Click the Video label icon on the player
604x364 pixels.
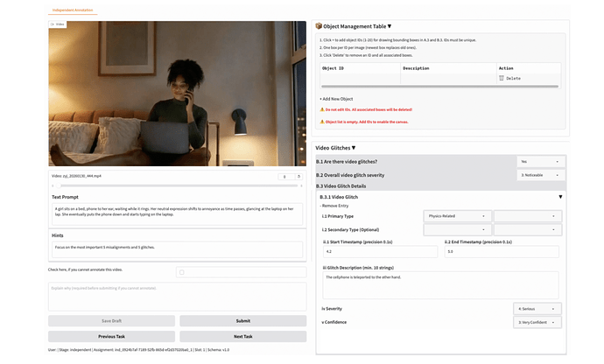pos(53,24)
